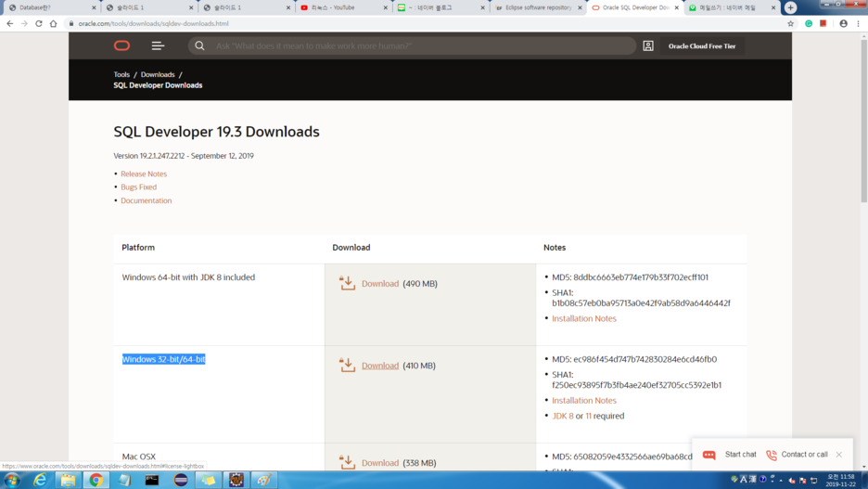The width and height of the screenshot is (868, 489).
Task: Reload the page with the refresh icon
Action: click(x=39, y=24)
